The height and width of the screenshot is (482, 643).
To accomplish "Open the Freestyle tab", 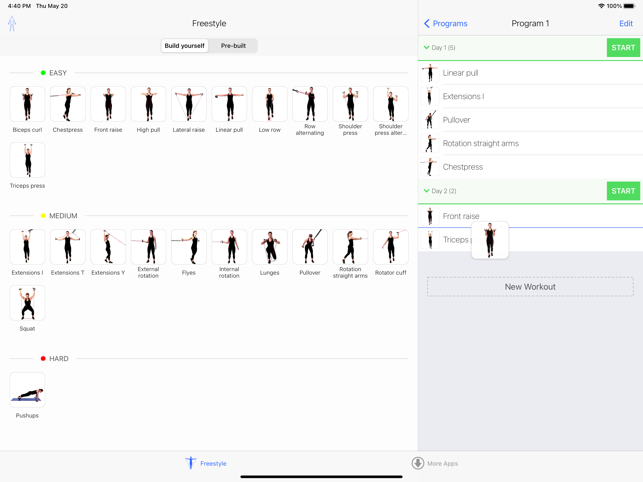I will (x=206, y=463).
